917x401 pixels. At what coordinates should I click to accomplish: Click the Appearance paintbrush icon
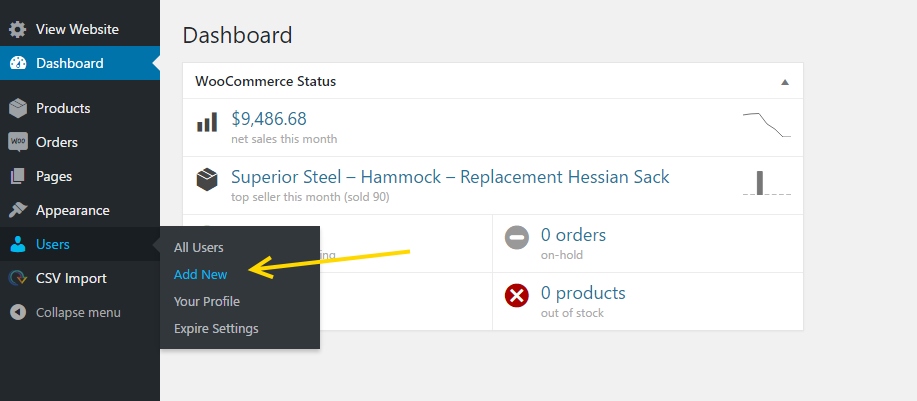coord(18,210)
